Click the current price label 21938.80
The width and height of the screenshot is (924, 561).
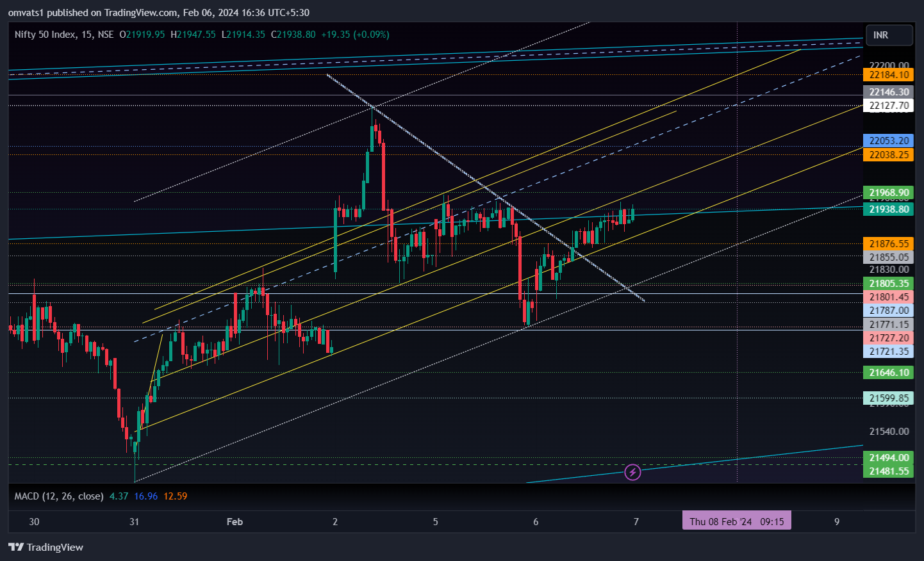point(888,209)
